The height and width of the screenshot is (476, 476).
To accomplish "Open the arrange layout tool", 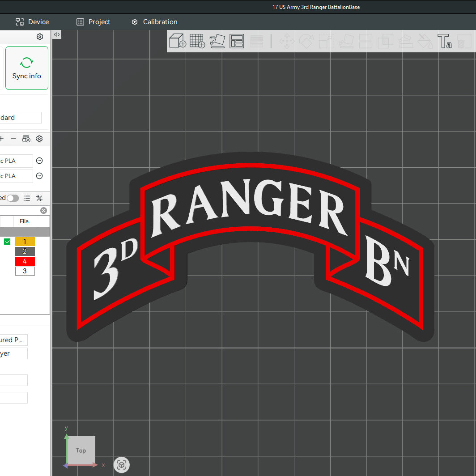I will (237, 41).
